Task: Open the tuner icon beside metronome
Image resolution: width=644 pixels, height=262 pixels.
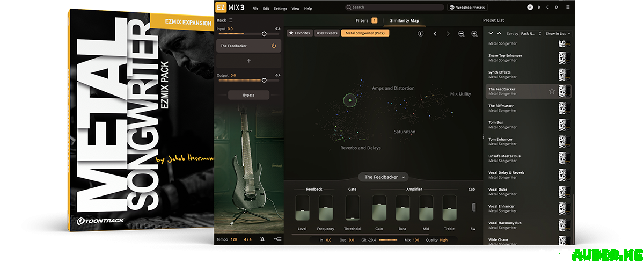Action: click(x=277, y=239)
